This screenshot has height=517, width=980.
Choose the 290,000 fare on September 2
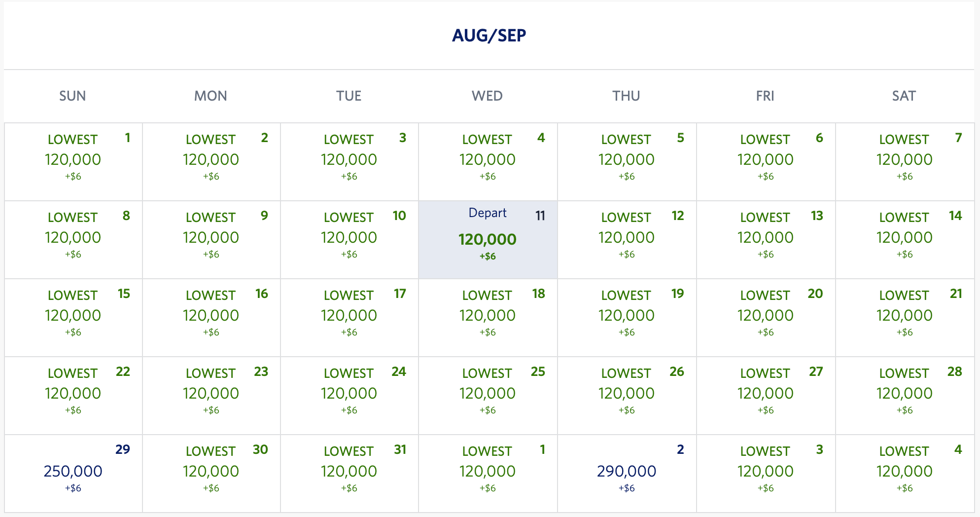pos(626,472)
